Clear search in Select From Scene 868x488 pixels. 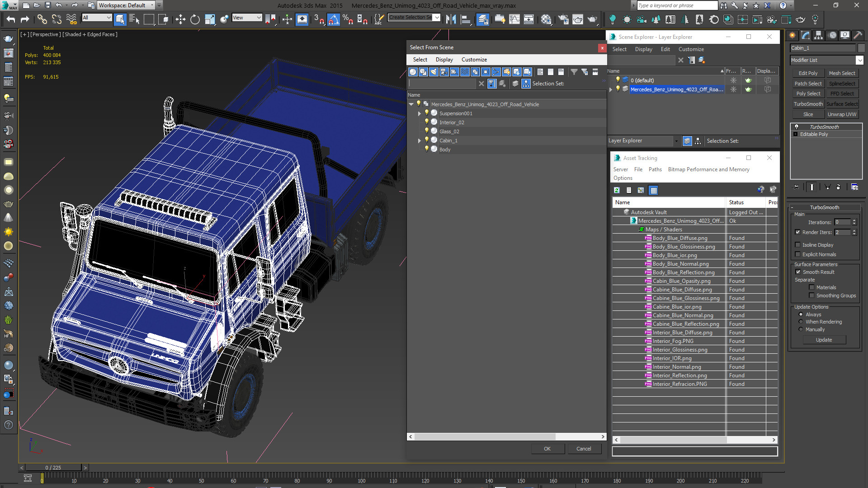481,84
